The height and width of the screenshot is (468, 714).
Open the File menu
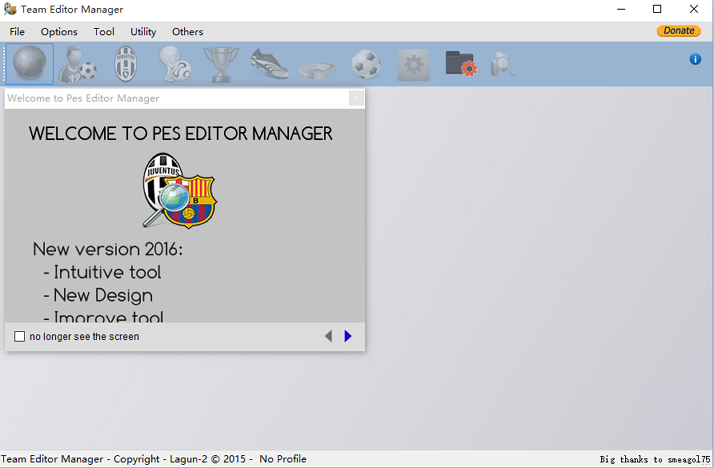click(x=17, y=31)
